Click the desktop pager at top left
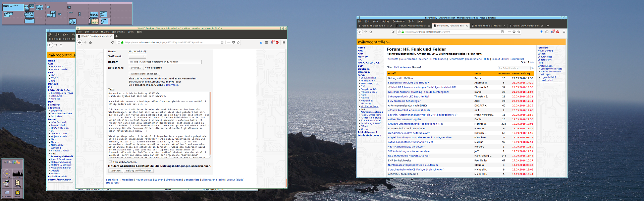 pos(67,13)
